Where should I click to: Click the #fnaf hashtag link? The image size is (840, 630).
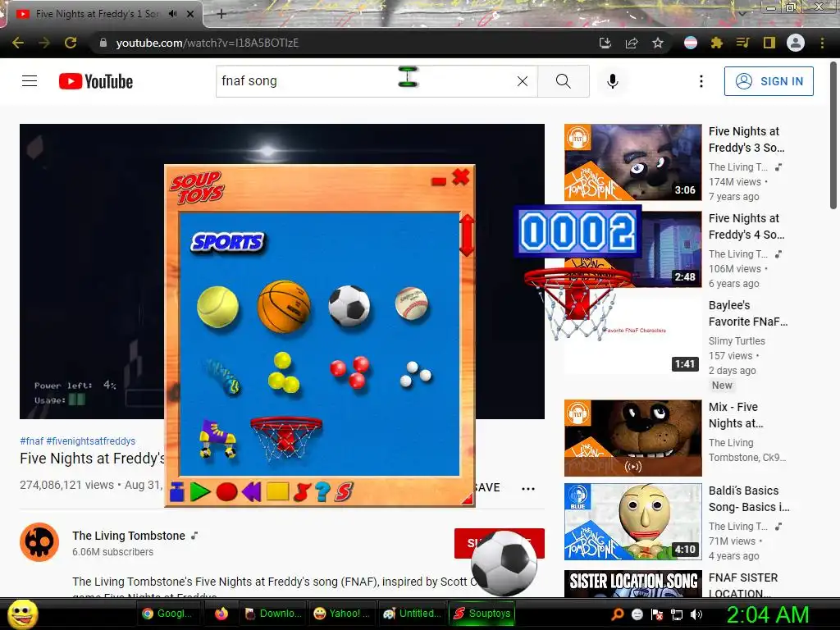32,441
